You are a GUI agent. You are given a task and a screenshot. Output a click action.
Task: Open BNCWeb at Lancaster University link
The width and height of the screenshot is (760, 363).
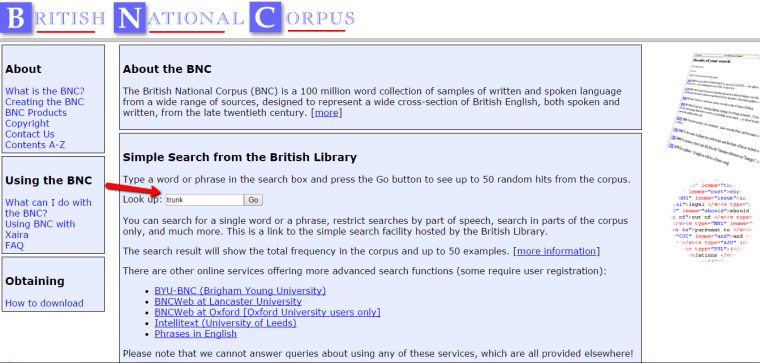click(x=228, y=301)
